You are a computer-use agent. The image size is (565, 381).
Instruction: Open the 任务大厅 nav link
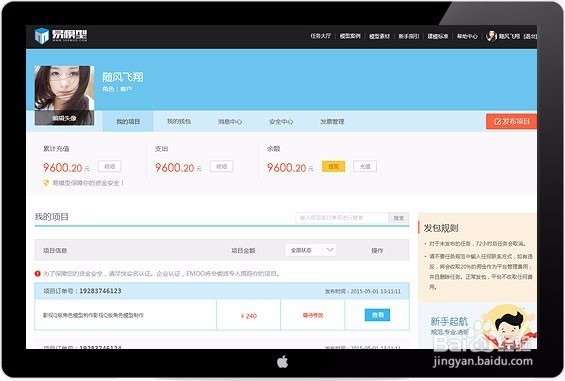320,36
